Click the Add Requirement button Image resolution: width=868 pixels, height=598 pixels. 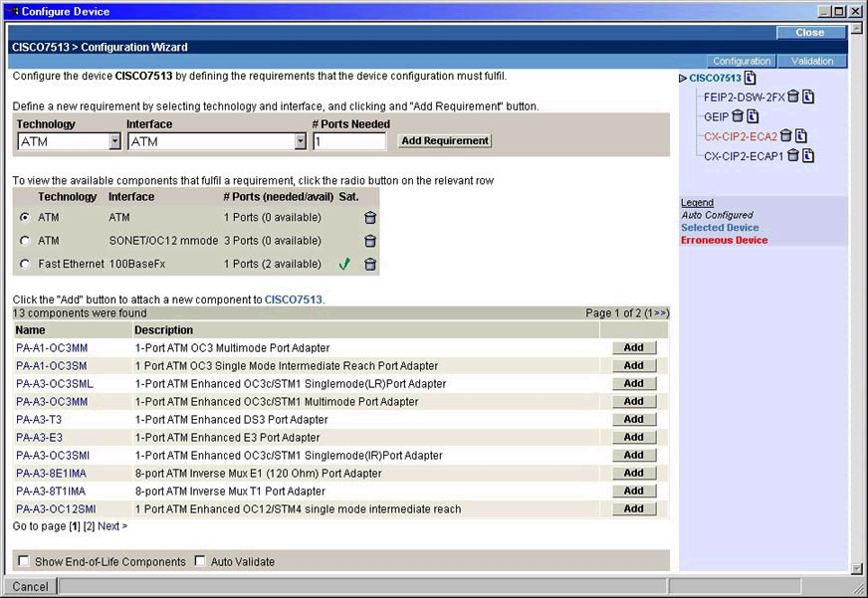click(x=444, y=141)
